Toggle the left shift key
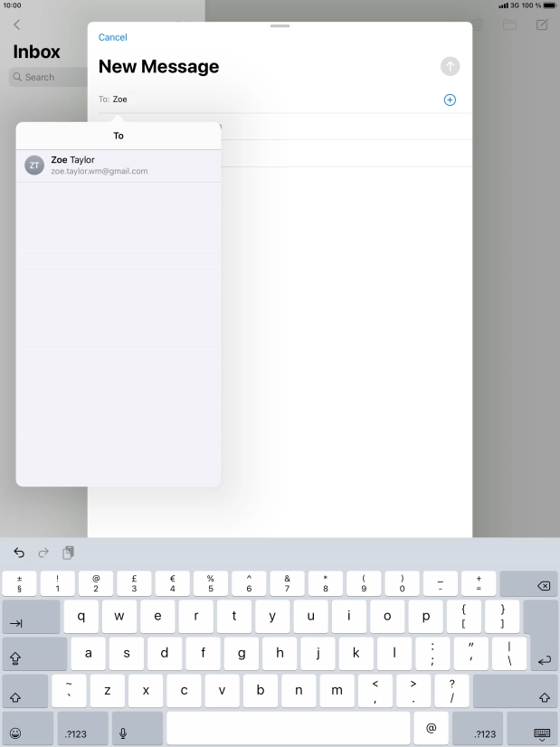 click(25, 692)
